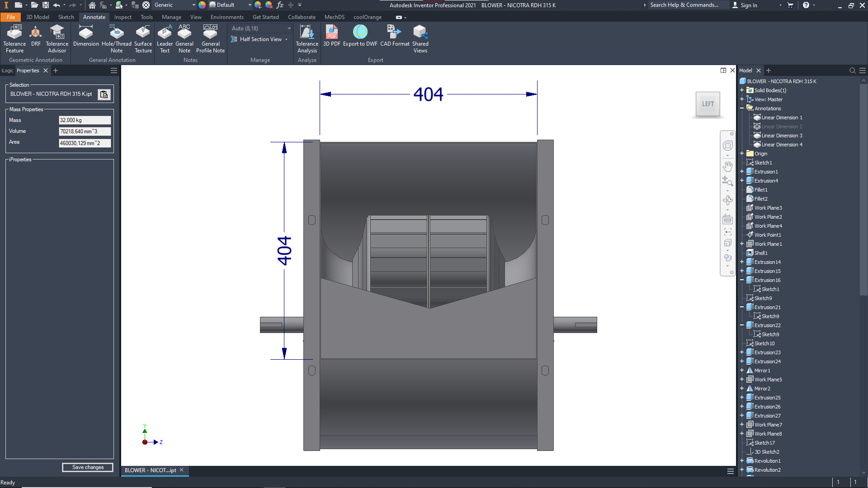Open the Half Section View dropdown

[286, 39]
